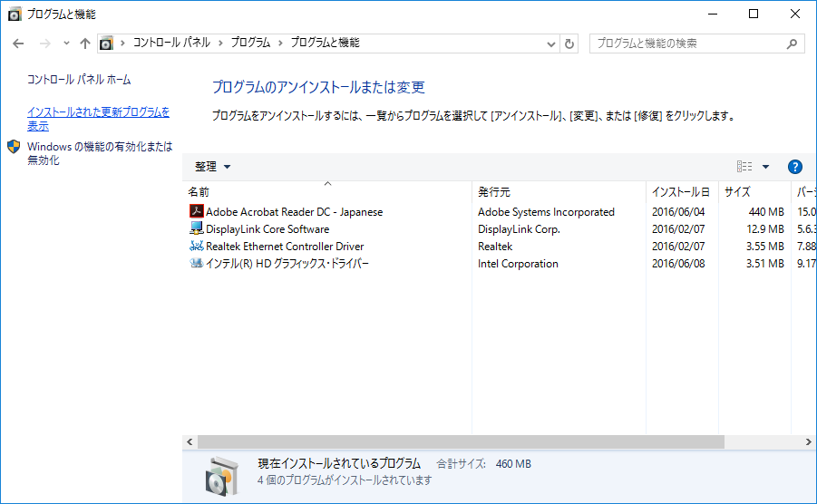The image size is (817, 504).
Task: Select the Intel HD graphics driver icon
Action: (197, 264)
